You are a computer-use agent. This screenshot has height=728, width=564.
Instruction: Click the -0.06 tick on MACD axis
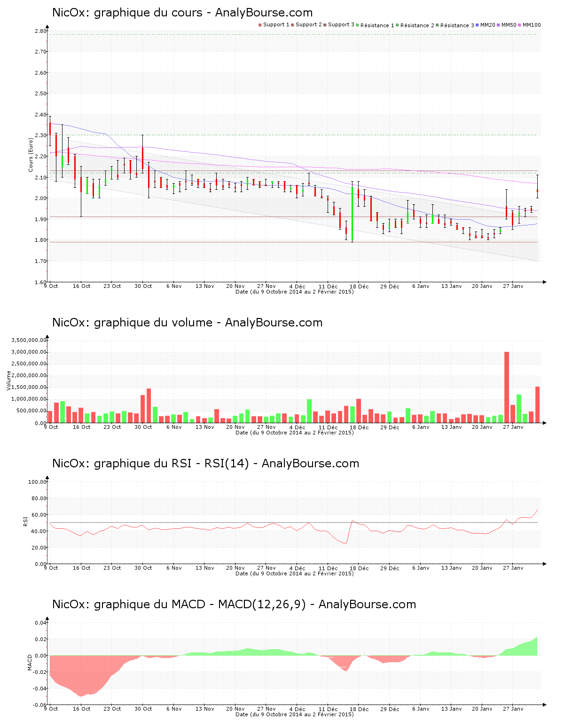(x=40, y=705)
